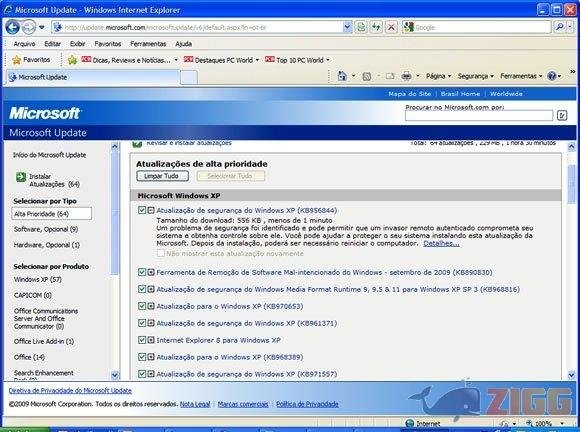580x432 pixels.
Task: Select Software, Opcional (9) filter
Action: click(x=46, y=229)
